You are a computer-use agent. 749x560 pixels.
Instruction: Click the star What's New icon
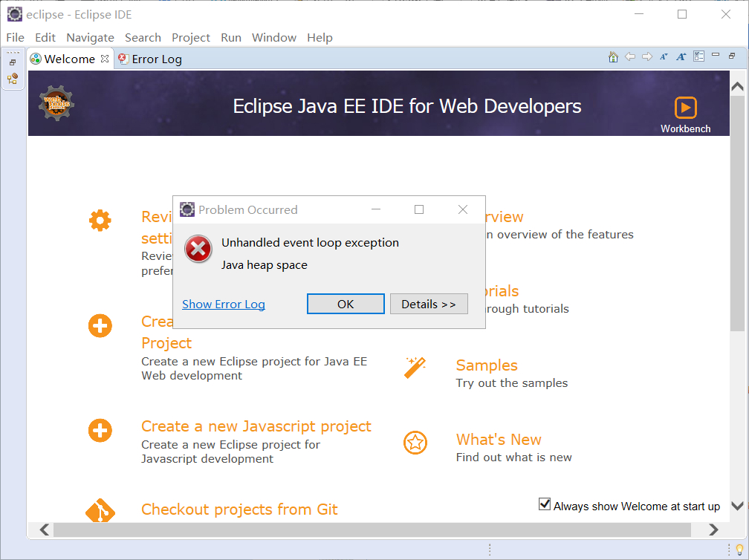pyautogui.click(x=415, y=443)
